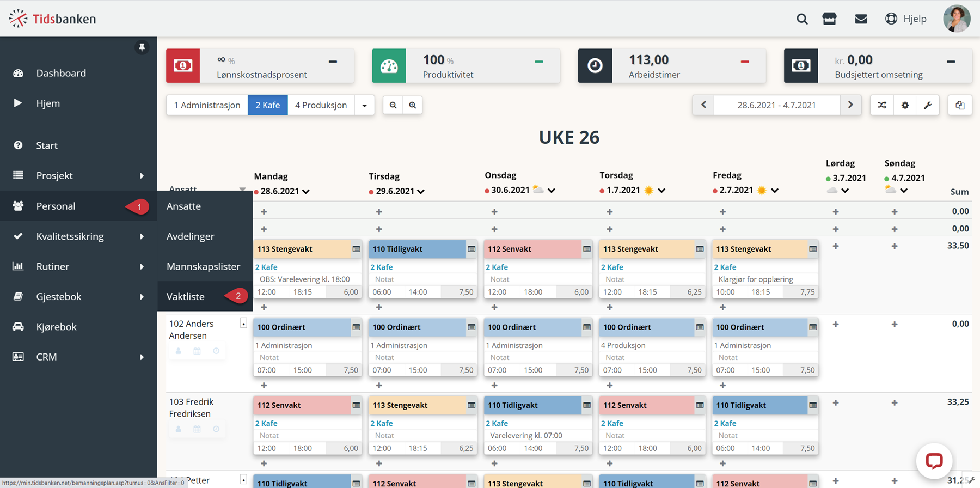The width and height of the screenshot is (980, 488).
Task: Expand the Gjestebok sidebar menu
Action: [78, 296]
